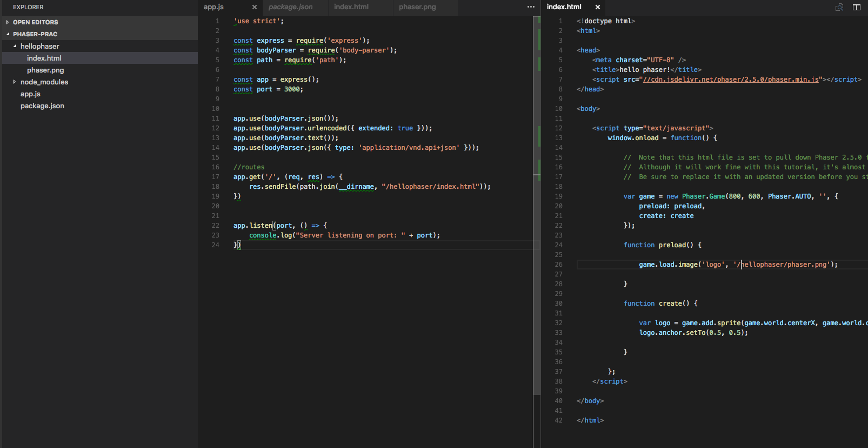Click the 'meta charset' line in index.html
Image resolution: width=868 pixels, height=448 pixels.
pyautogui.click(x=639, y=60)
